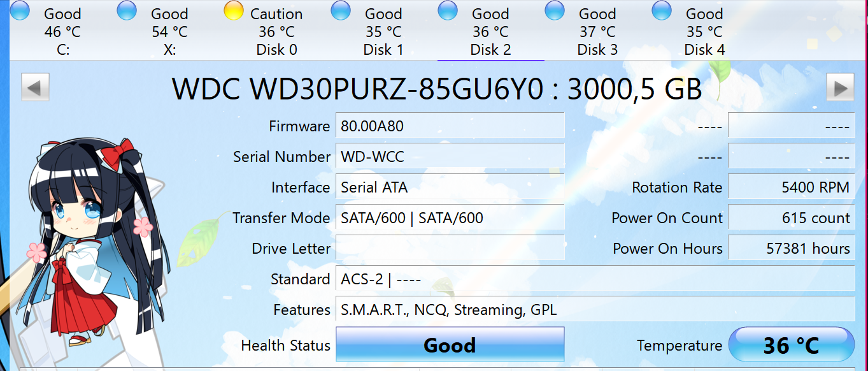Go to previous disk with left arrow
Viewport: 868px width, 371px height.
coord(35,87)
